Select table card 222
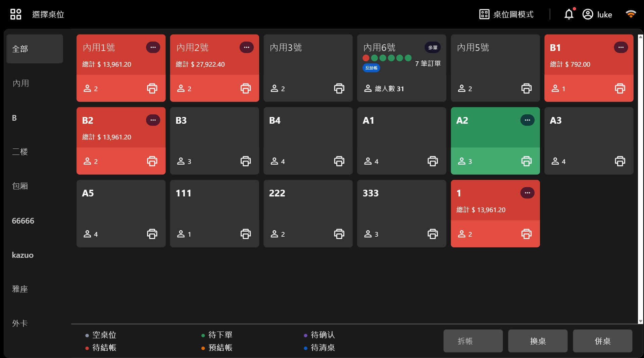This screenshot has height=358, width=644. point(308,214)
